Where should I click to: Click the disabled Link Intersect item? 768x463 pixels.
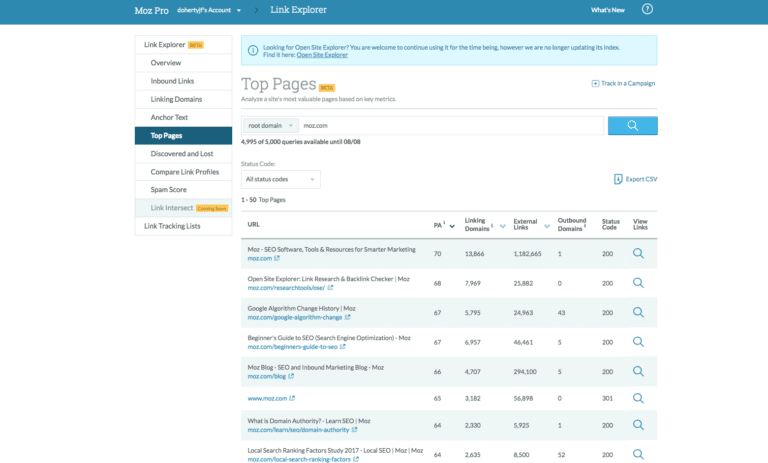[x=183, y=208]
